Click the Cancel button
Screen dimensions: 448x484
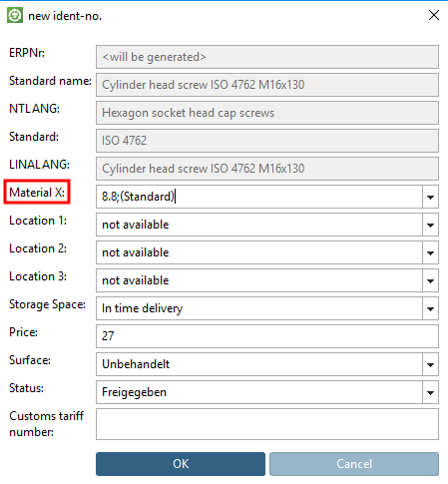[354, 464]
